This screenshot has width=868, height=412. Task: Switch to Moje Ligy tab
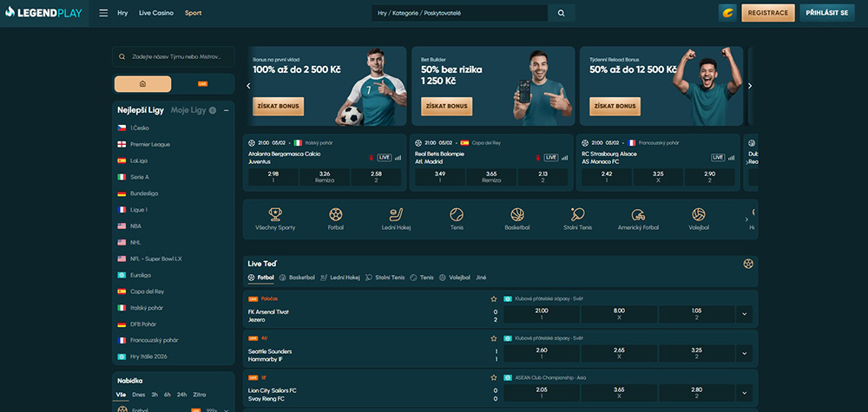pyautogui.click(x=188, y=110)
